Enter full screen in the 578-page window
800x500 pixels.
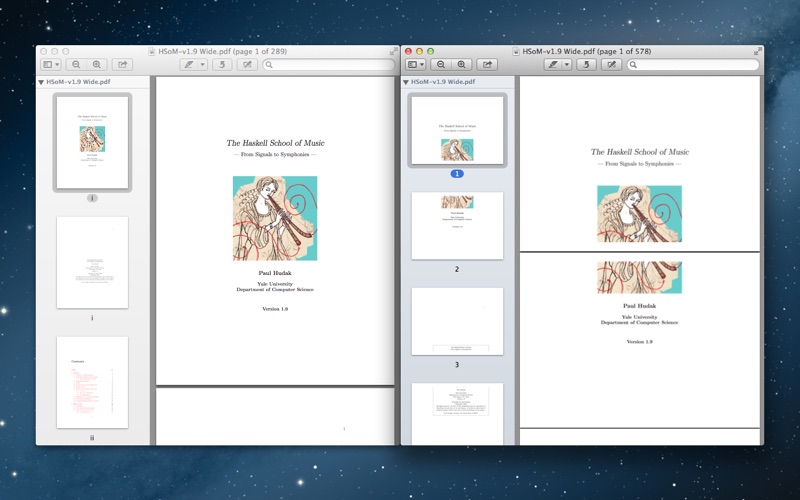point(758,51)
